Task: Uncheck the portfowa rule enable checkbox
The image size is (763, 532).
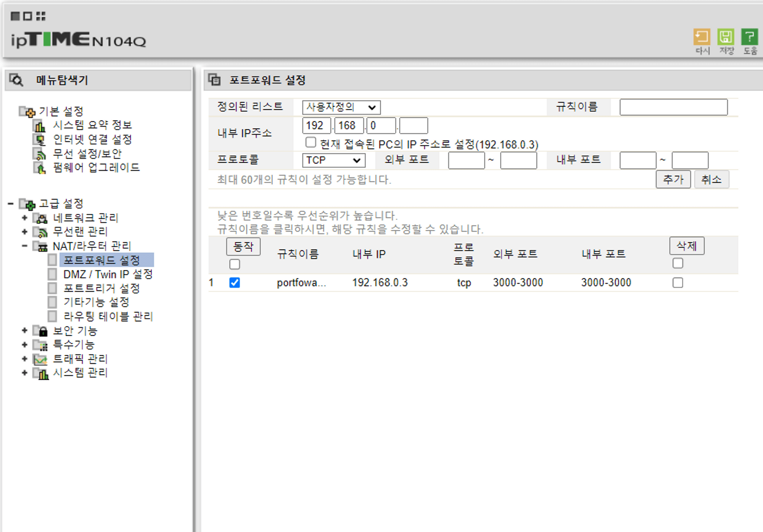Action: (235, 283)
